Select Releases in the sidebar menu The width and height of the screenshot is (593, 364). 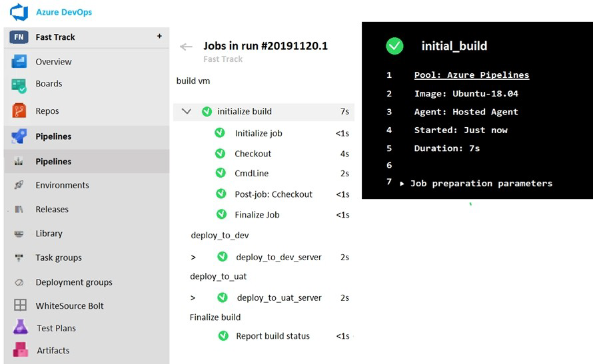point(52,210)
